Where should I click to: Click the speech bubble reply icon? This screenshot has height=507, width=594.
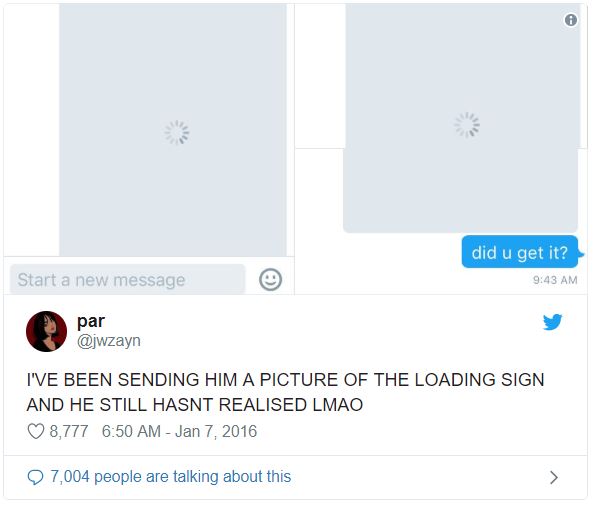pyautogui.click(x=36, y=477)
